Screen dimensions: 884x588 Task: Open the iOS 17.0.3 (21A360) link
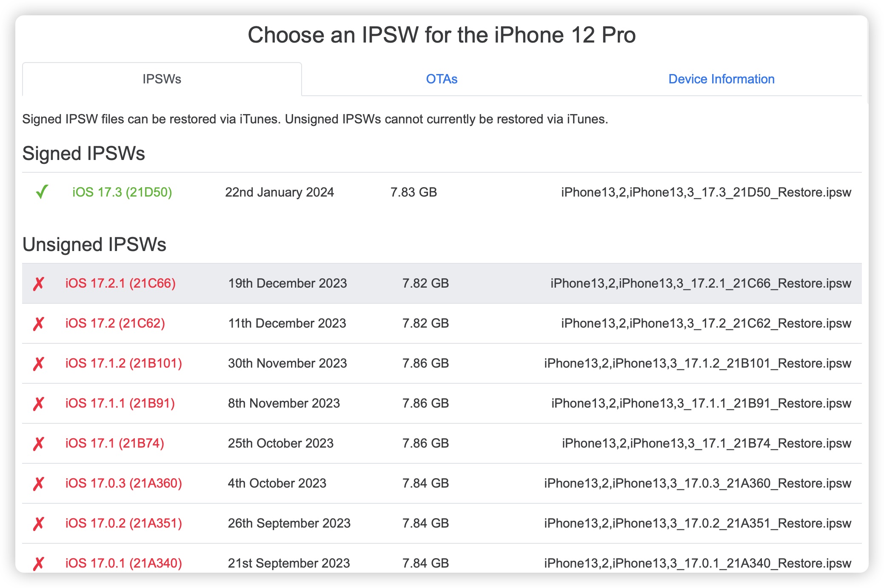[x=124, y=483]
